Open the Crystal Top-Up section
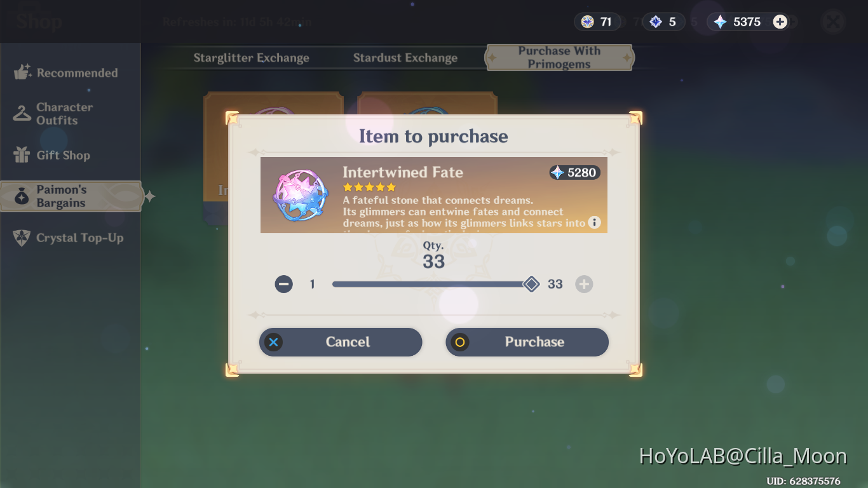Viewport: 868px width, 488px height. 69,238
